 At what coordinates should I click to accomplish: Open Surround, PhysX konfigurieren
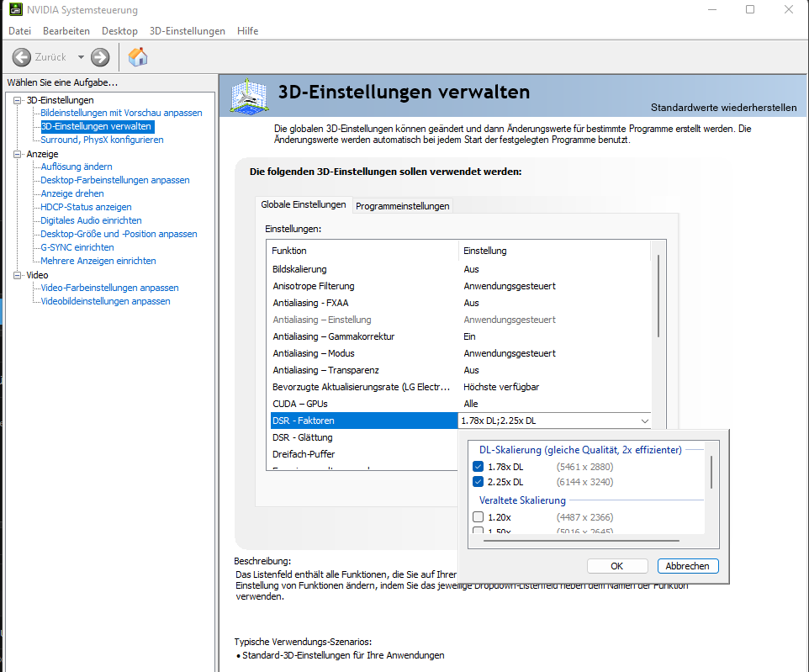point(102,140)
